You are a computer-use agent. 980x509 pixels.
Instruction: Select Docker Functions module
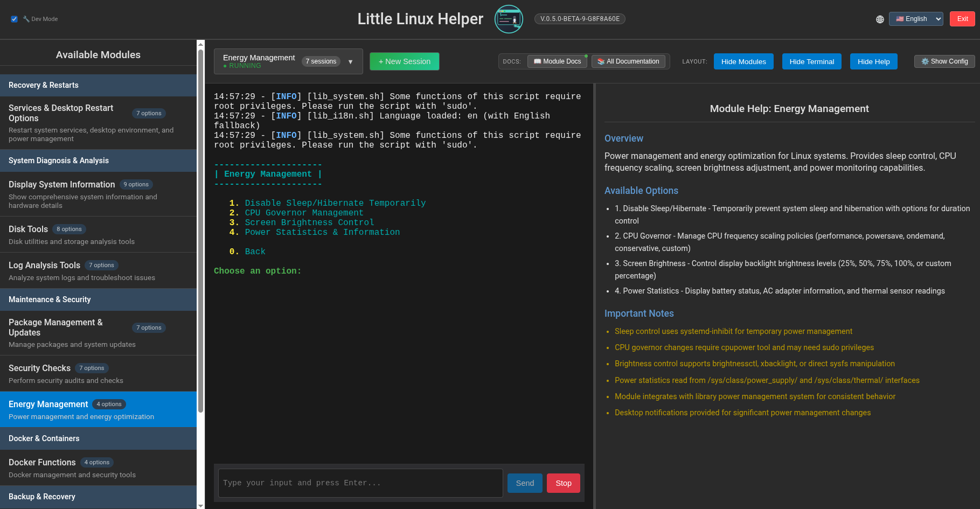pos(98,468)
